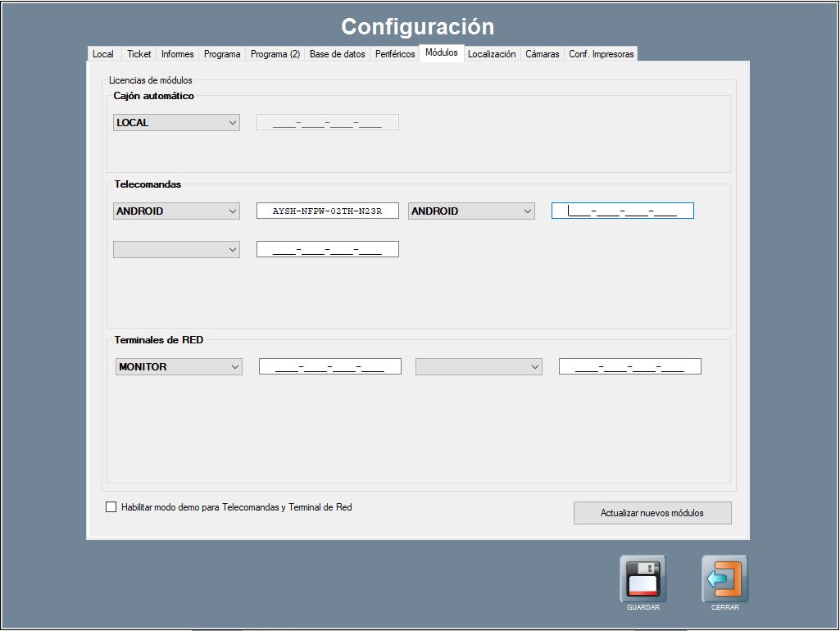Open the Programa (2) tab
840x631 pixels.
pyautogui.click(x=275, y=54)
